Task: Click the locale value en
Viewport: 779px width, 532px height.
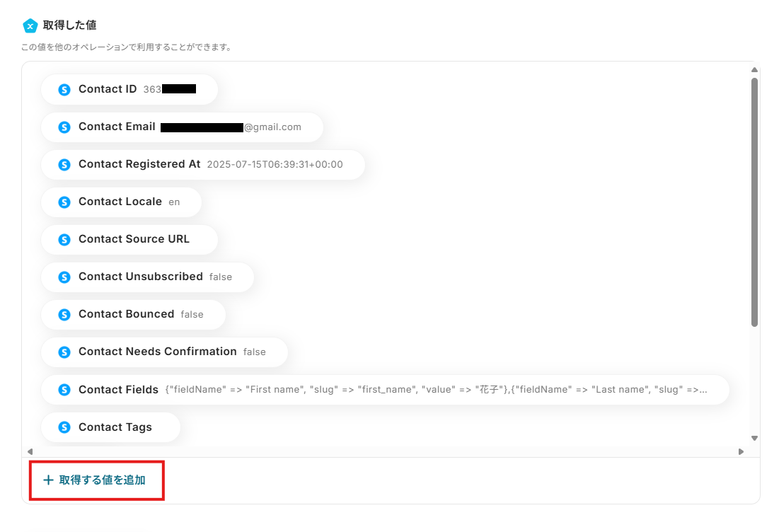Action: coord(174,202)
